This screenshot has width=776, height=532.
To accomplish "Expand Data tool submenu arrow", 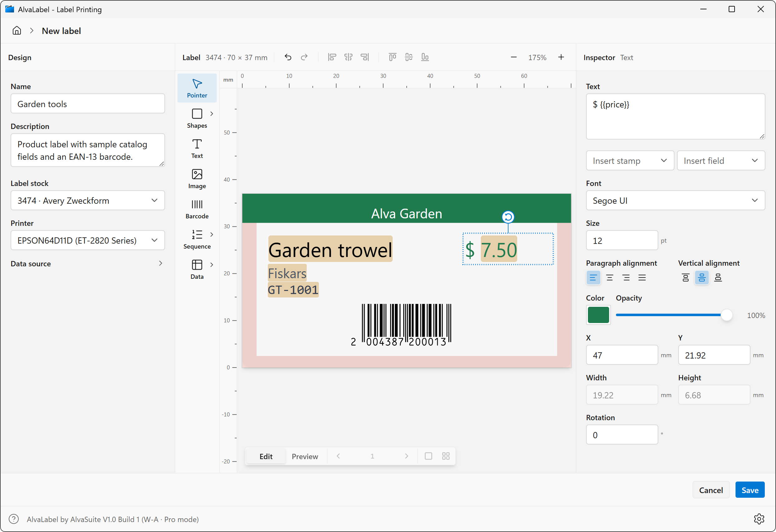I will (x=212, y=264).
